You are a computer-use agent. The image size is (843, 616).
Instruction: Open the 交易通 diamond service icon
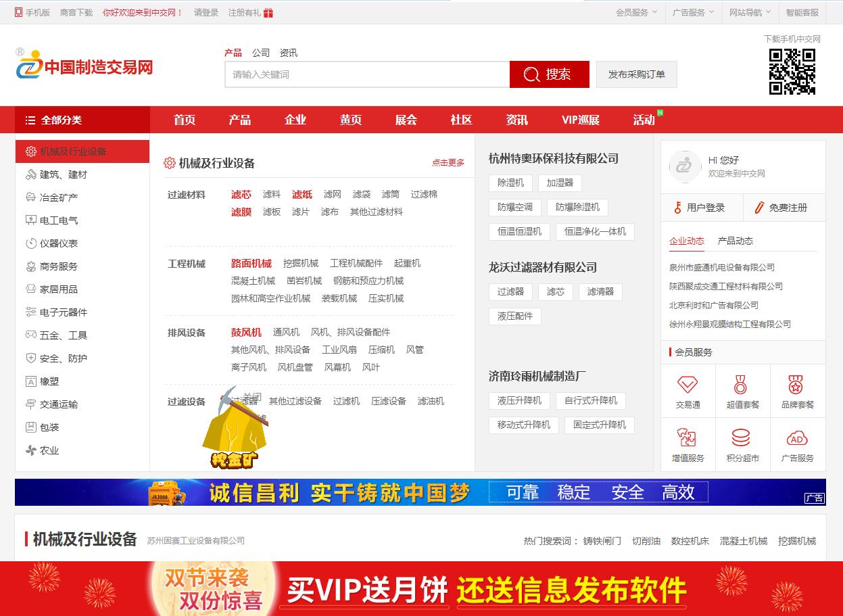click(x=688, y=384)
